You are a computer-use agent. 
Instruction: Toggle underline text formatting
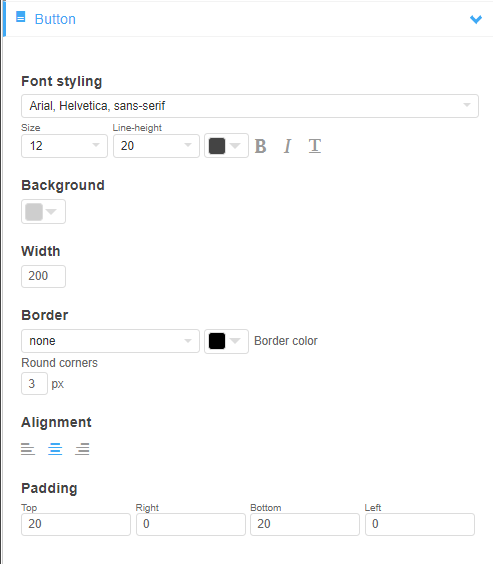(x=315, y=146)
